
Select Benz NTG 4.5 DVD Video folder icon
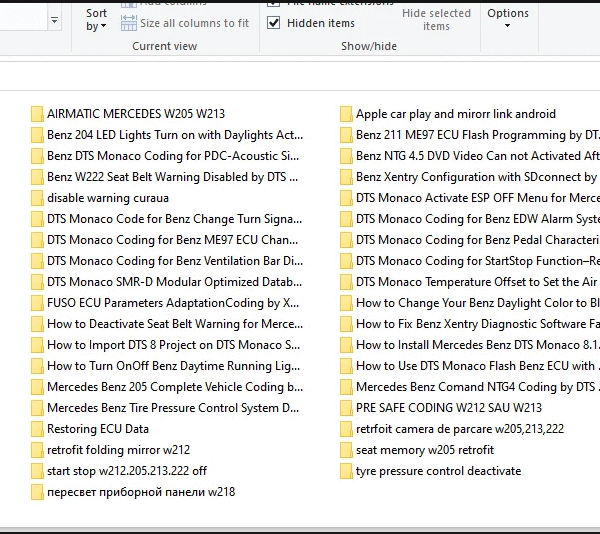(x=346, y=156)
